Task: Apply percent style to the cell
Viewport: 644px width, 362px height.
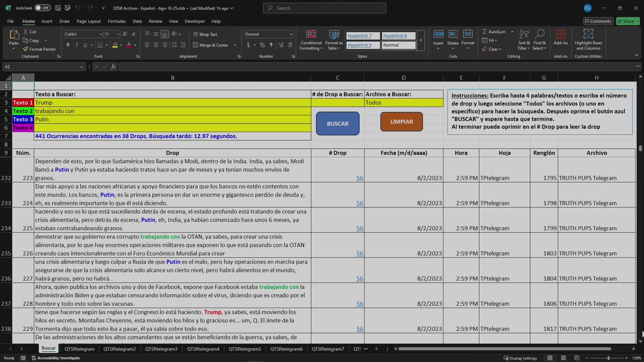Action: tap(262, 45)
